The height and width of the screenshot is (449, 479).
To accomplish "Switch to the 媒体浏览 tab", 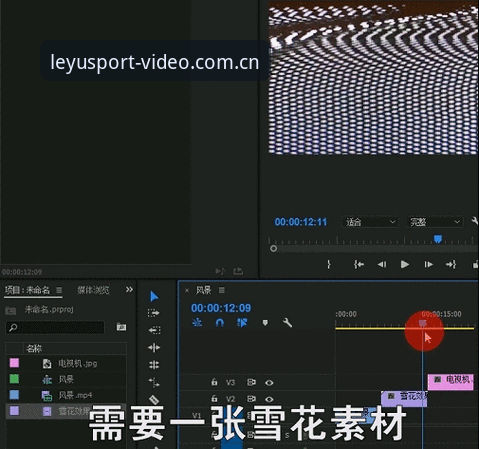I will pos(93,290).
